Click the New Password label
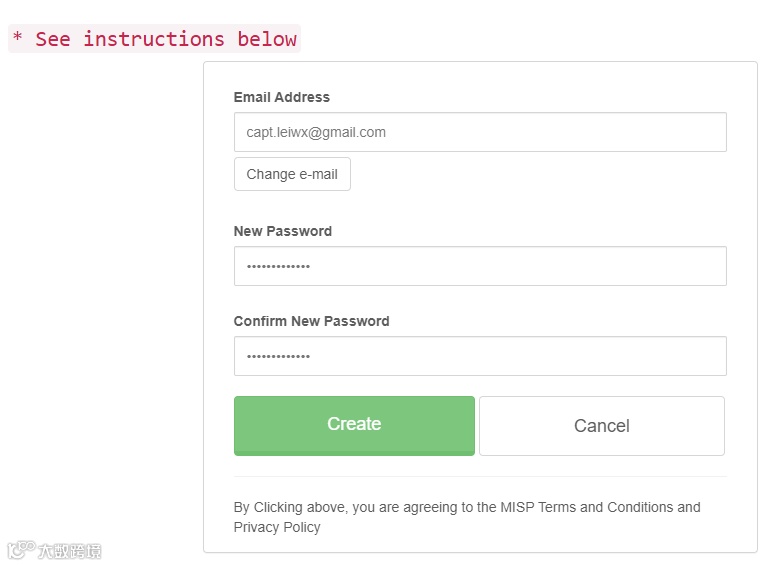Screen dimensions: 769x566 [x=282, y=231]
